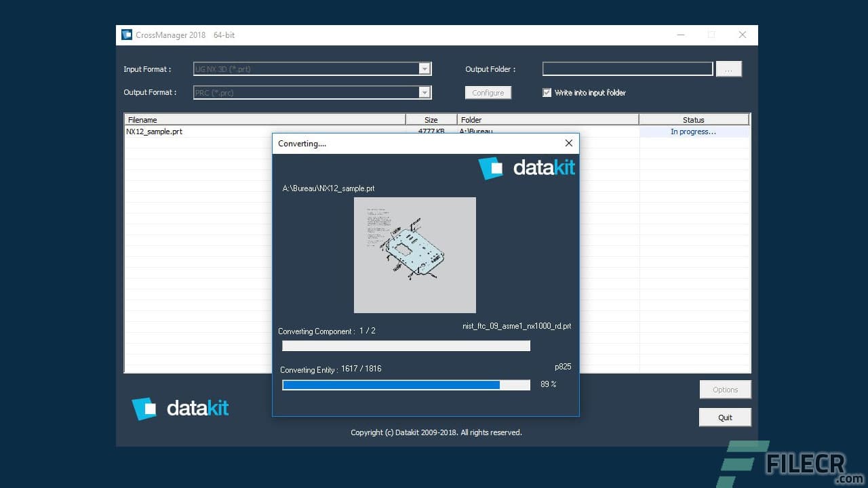The width and height of the screenshot is (868, 488).
Task: Sort files by the Filename column header
Action: (x=264, y=119)
